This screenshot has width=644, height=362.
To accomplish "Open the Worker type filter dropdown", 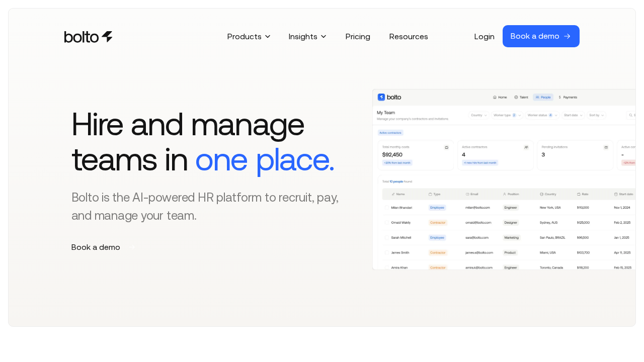I will click(x=507, y=115).
